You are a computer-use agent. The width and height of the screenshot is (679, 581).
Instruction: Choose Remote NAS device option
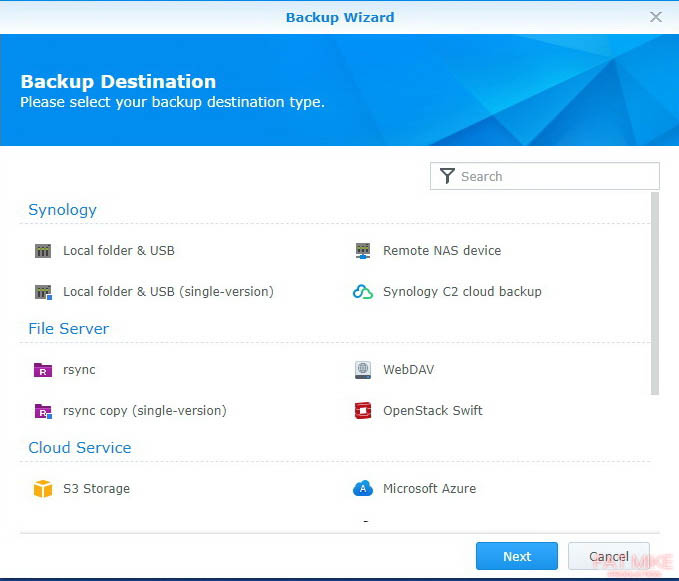[x=442, y=251]
